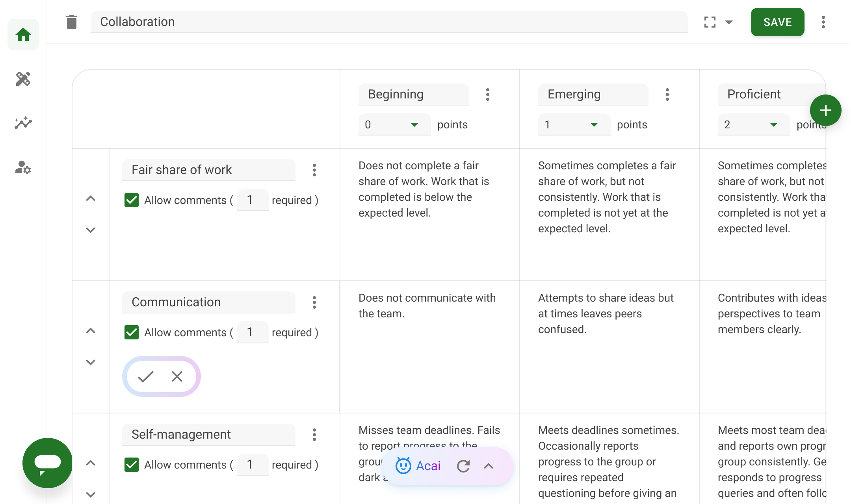Expand the fullscreen view options arrow
The width and height of the screenshot is (851, 504).
(x=729, y=22)
